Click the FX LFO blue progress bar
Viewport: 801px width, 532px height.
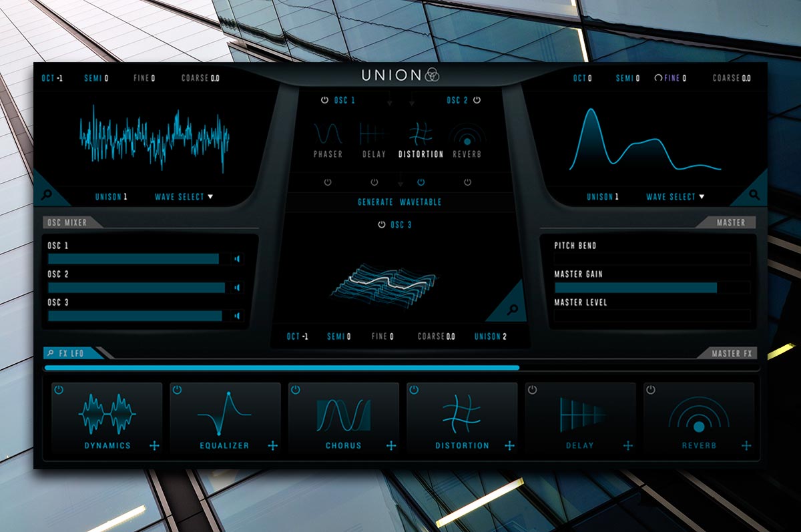tap(282, 368)
